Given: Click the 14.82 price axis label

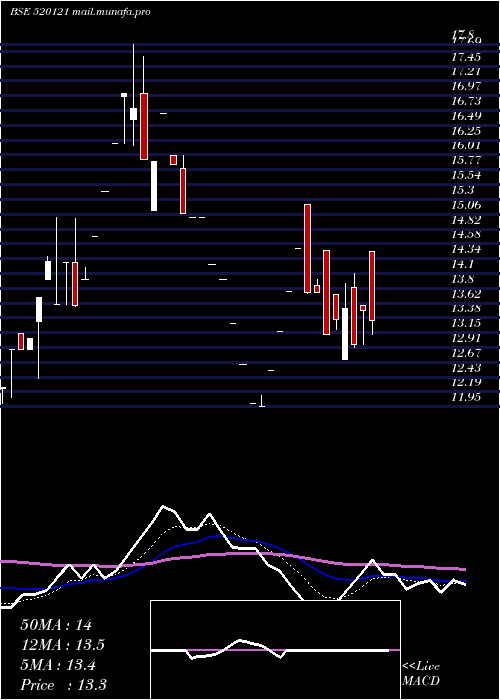Looking at the screenshot, I should 466,220.
